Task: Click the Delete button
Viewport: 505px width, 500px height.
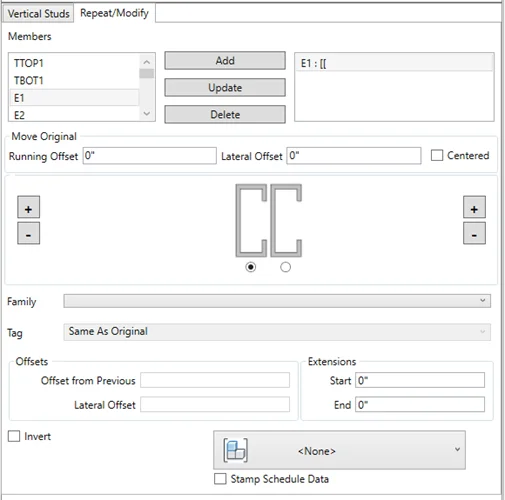Action: 225,115
